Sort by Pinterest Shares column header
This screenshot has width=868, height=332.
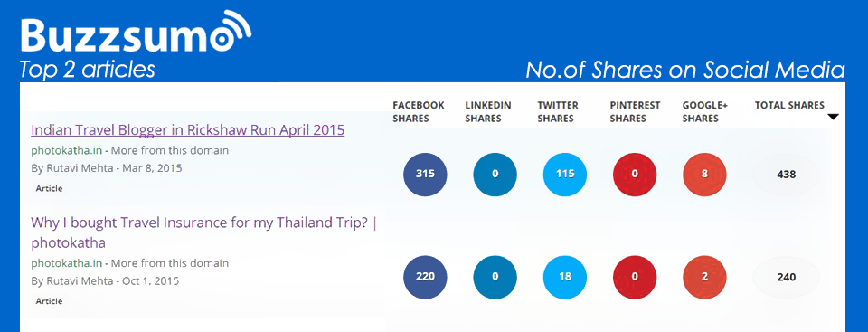636,111
